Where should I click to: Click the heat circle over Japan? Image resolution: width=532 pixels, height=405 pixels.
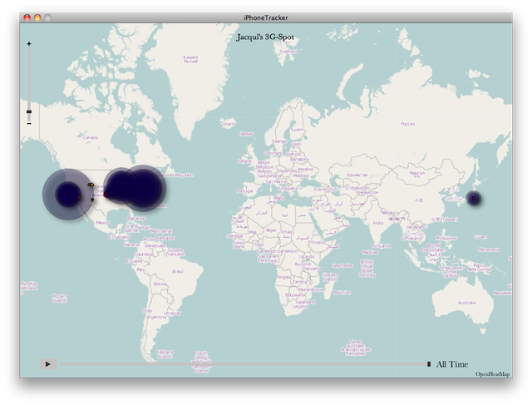(473, 198)
